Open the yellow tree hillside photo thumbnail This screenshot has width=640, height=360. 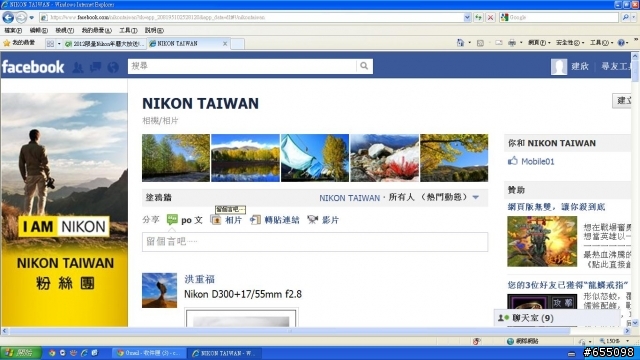[x=454, y=158]
